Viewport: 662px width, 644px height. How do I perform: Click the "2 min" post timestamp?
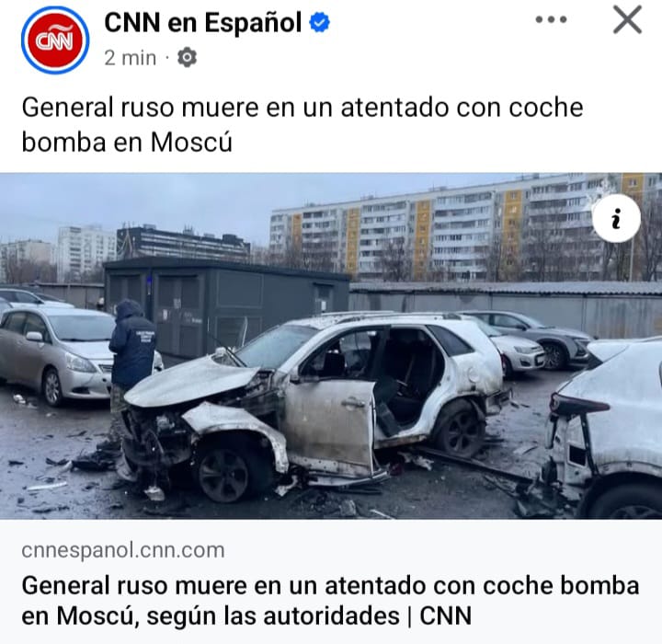pyautogui.click(x=130, y=58)
